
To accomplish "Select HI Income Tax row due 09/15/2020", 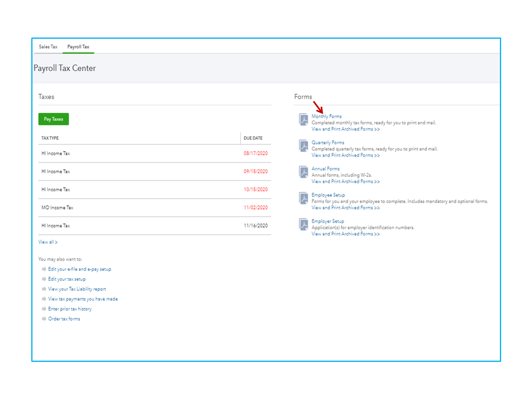I will pyautogui.click(x=155, y=172).
